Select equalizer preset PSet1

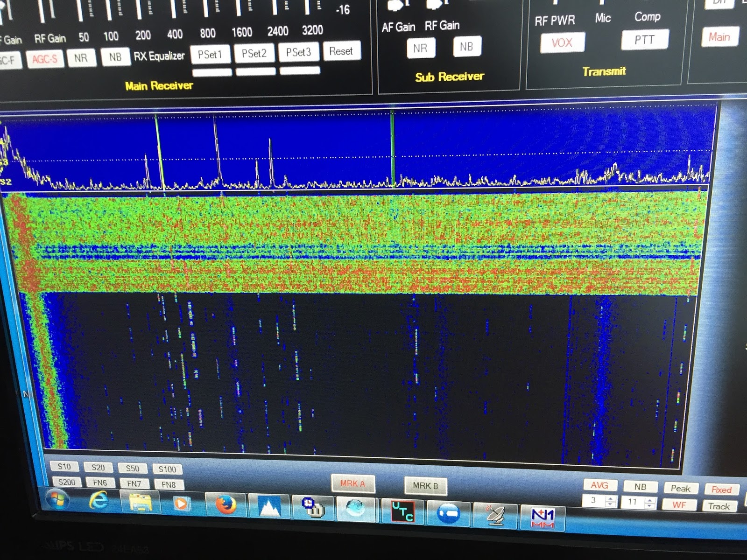tap(210, 54)
